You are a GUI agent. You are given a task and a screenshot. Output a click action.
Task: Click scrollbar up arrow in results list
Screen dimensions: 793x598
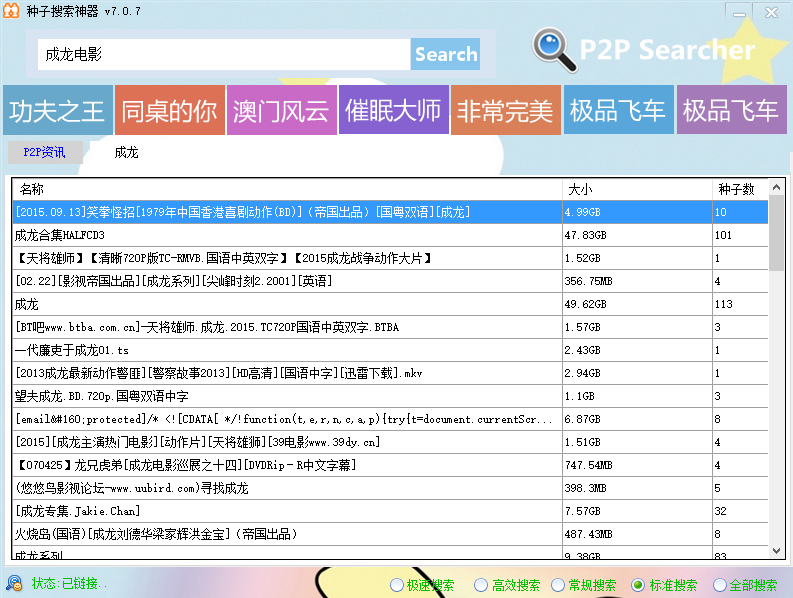[x=776, y=188]
